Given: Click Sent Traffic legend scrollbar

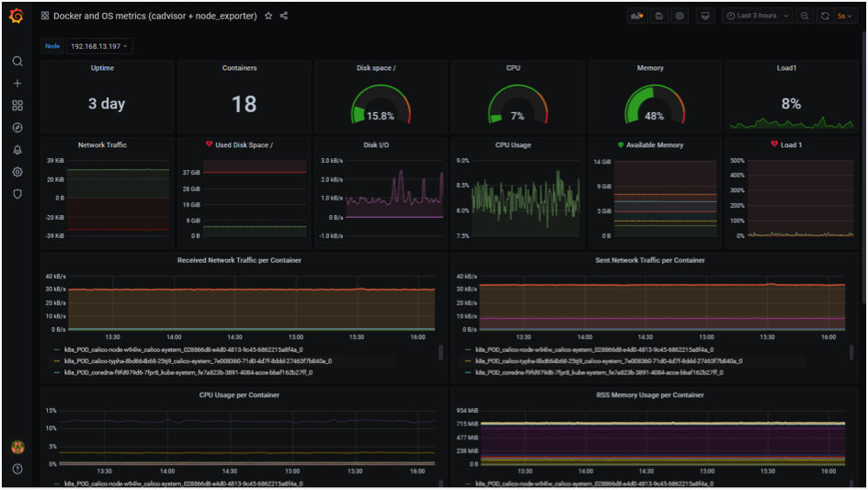Looking at the screenshot, I should click(x=851, y=352).
